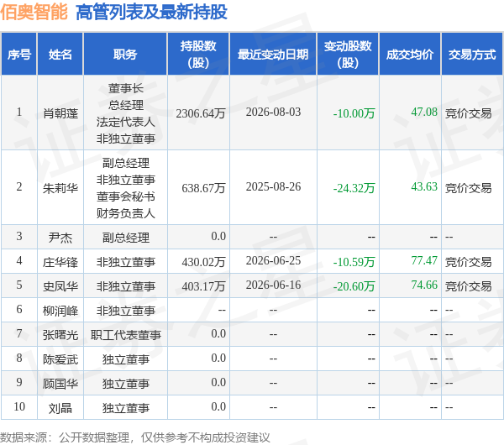Select the 变动股数(股) column header
The height and width of the screenshot is (445, 504).
click(348, 55)
